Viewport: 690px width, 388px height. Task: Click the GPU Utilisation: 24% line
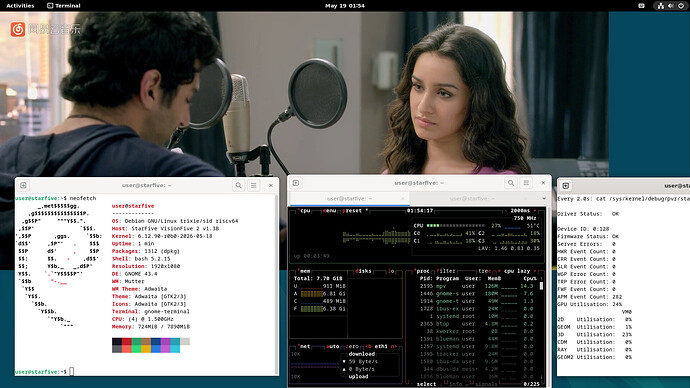point(590,304)
